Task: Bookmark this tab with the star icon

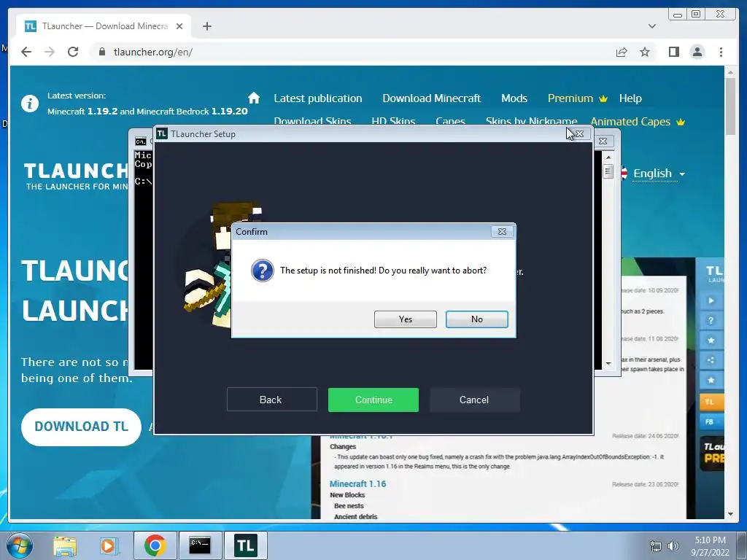Action: tap(645, 52)
